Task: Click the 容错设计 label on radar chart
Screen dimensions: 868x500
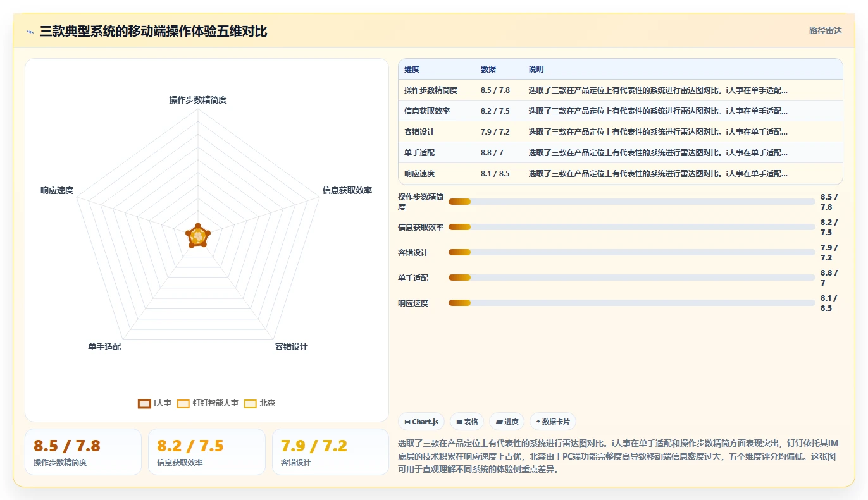Action: point(291,346)
